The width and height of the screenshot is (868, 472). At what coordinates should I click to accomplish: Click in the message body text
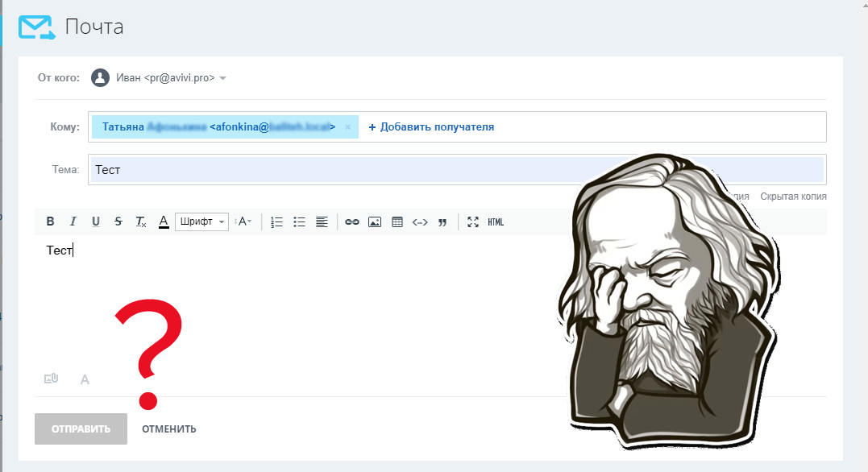tap(59, 250)
